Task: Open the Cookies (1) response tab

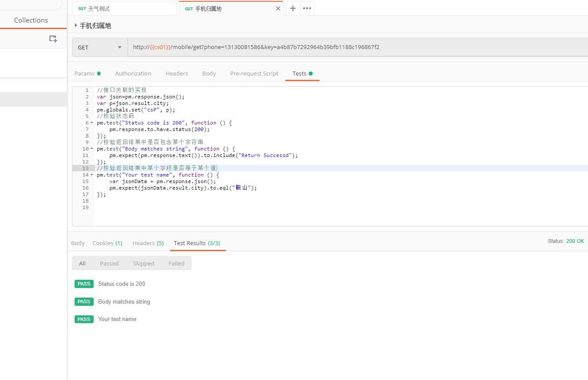Action: pos(108,243)
